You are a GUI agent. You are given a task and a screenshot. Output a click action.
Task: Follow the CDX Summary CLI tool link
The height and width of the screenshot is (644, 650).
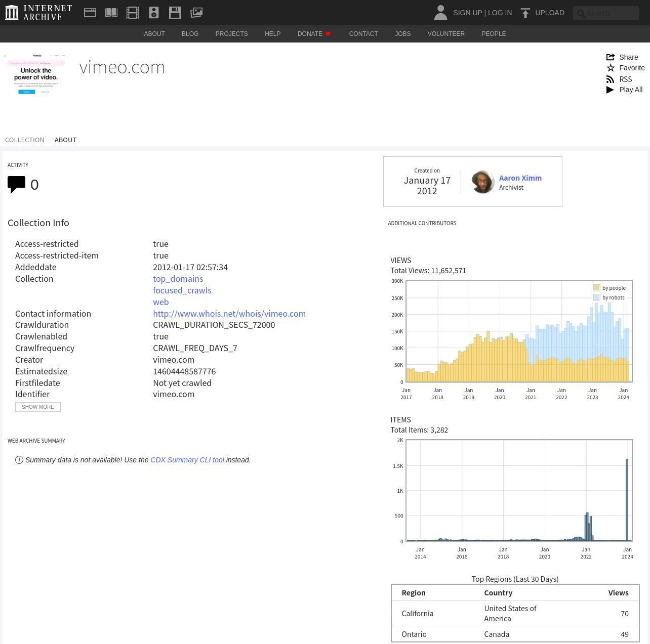(187, 460)
